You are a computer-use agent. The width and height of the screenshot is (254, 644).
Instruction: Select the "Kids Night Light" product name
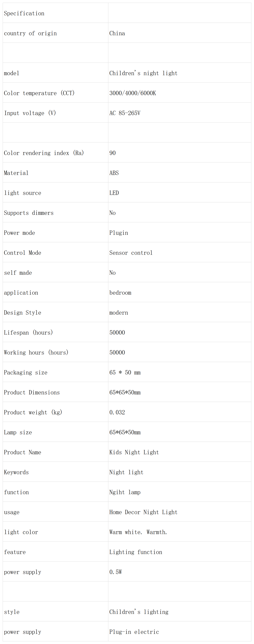[x=134, y=452]
